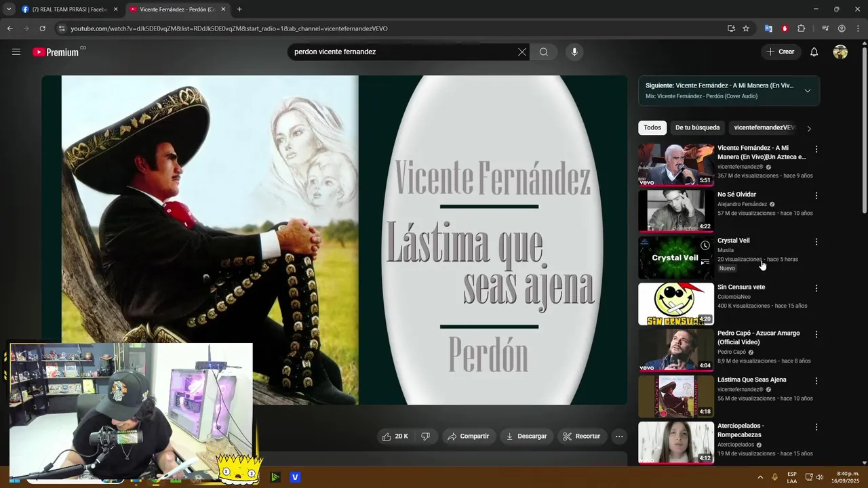Open options for Aterciopelados Rompecabezas video
The image size is (868, 488).
pyautogui.click(x=816, y=428)
